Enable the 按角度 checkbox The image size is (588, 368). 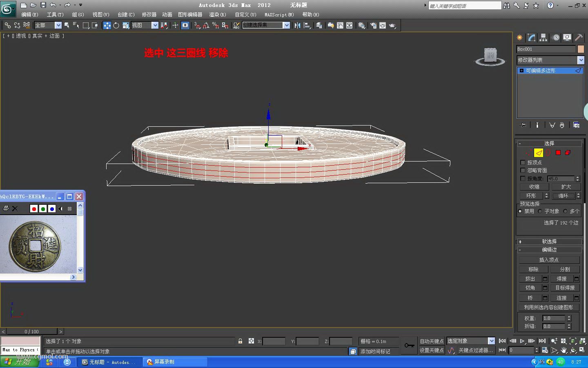point(523,178)
